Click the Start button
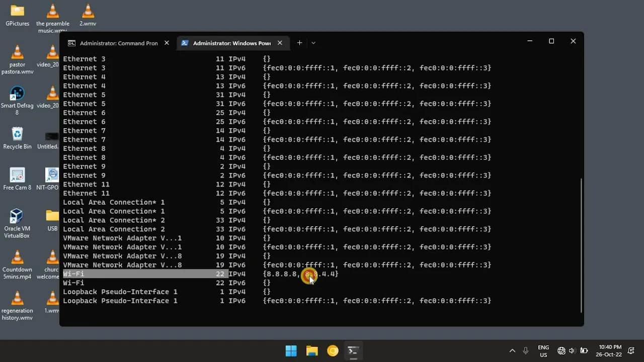Screen dimensions: 644x362 tap(291, 350)
